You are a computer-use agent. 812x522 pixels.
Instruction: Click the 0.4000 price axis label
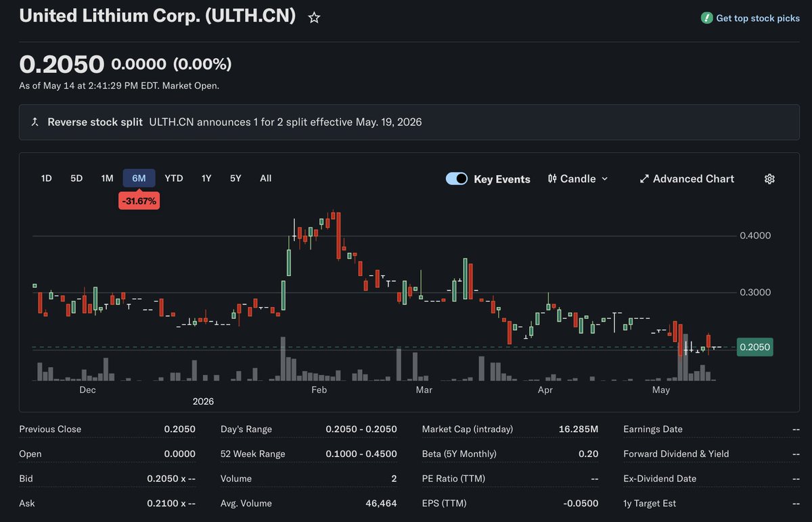tap(754, 236)
